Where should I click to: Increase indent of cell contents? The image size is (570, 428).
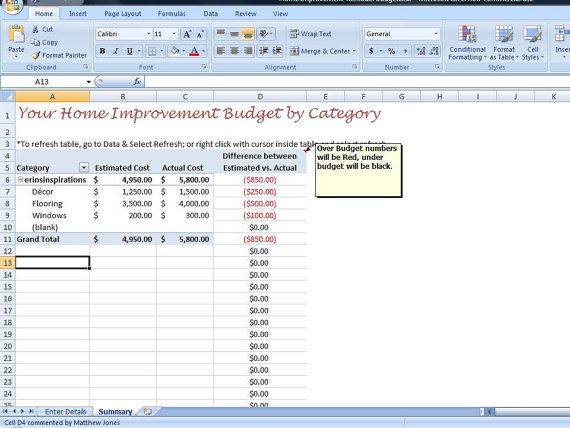[x=277, y=51]
